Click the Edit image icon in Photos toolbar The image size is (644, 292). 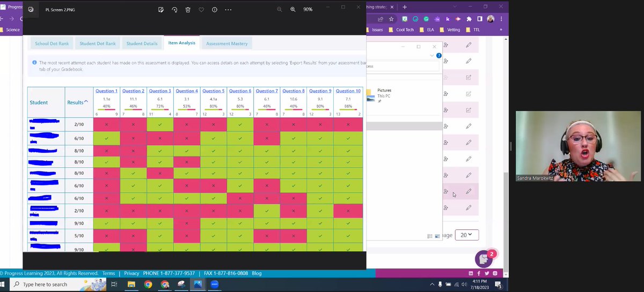[x=161, y=10]
